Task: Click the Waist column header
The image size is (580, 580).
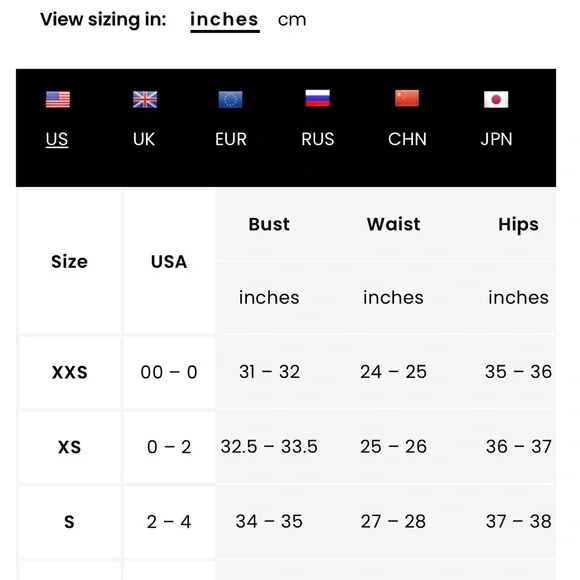Action: pyautogui.click(x=393, y=224)
